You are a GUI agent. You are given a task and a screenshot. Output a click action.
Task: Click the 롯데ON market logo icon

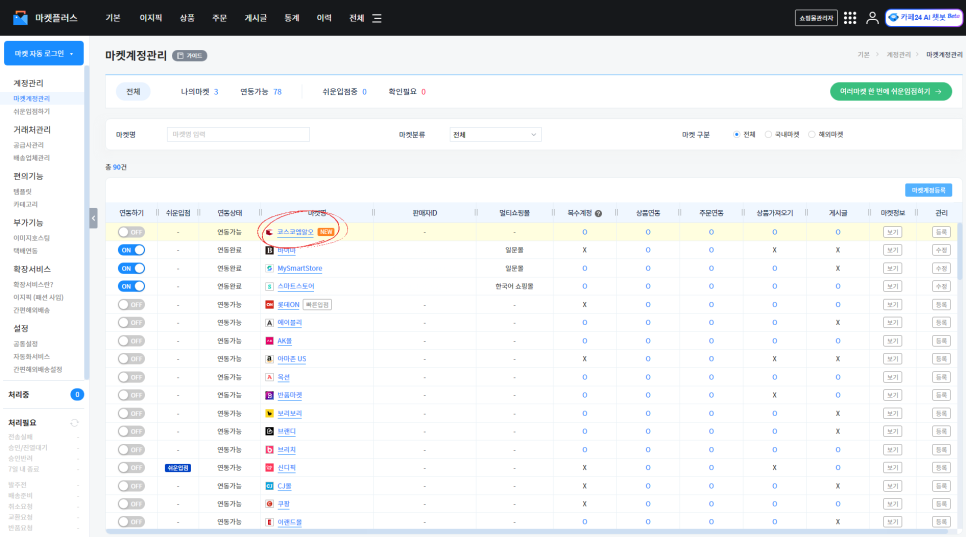[x=269, y=305]
